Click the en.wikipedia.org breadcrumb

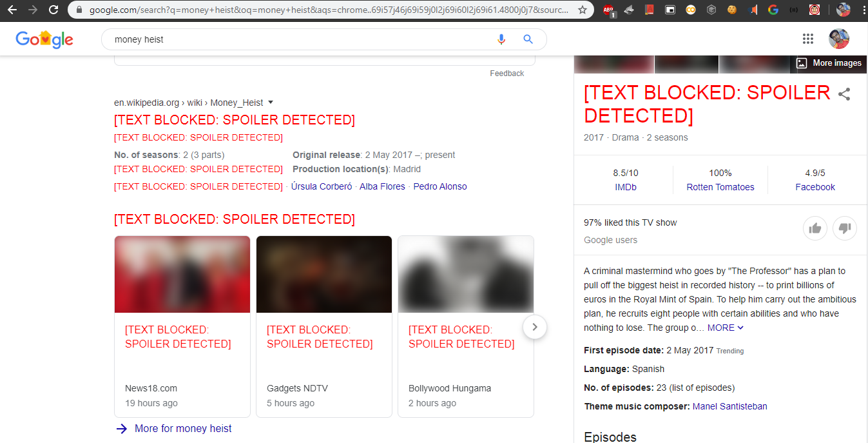tap(189, 103)
